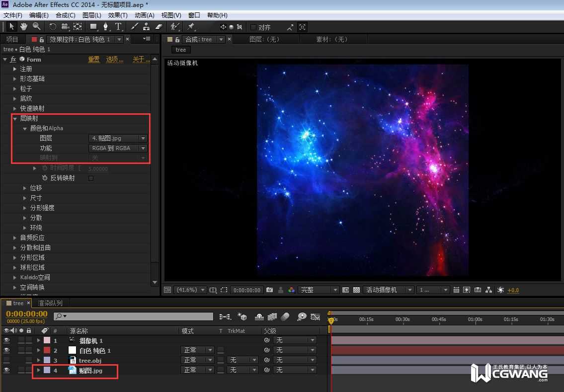Image resolution: width=564 pixels, height=392 pixels.
Task: Select the Eraser tool
Action: 159,26
